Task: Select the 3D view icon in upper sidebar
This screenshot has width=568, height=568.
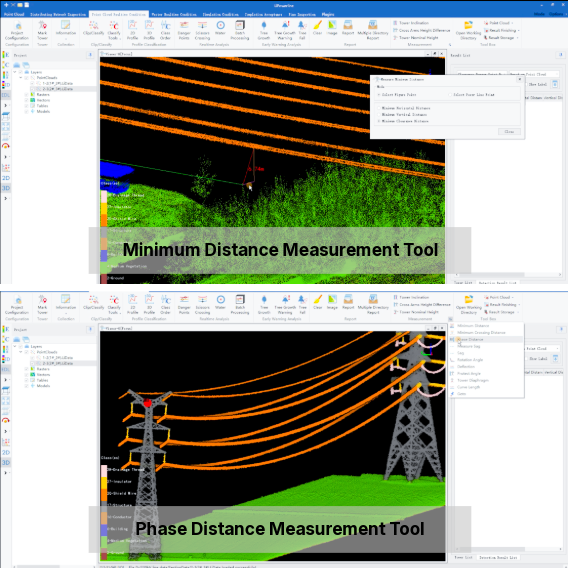Action: [6, 188]
